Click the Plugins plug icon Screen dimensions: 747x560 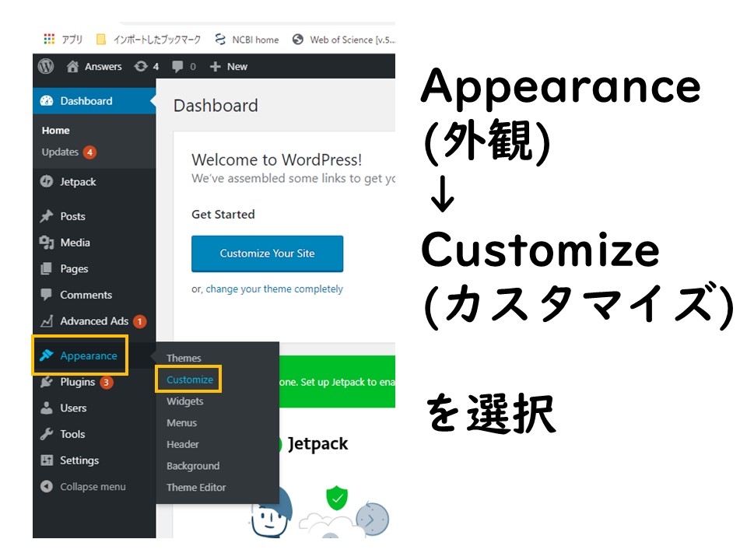[x=47, y=382]
